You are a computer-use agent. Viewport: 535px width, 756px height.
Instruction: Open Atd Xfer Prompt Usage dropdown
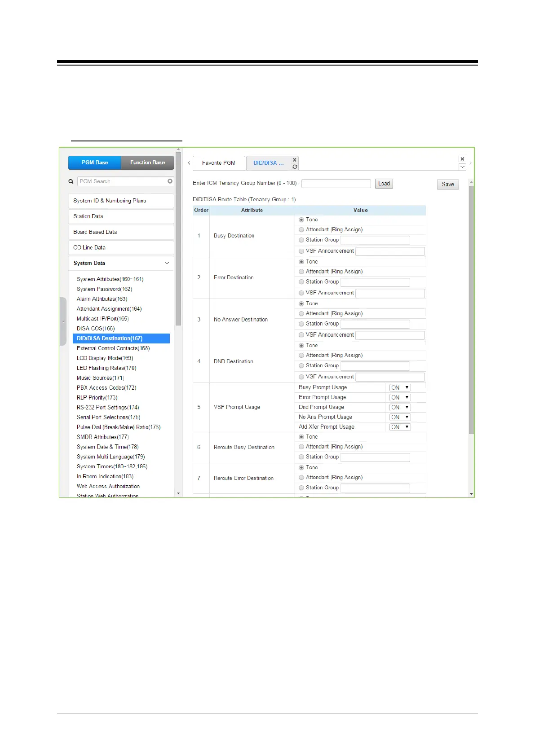[x=400, y=427]
